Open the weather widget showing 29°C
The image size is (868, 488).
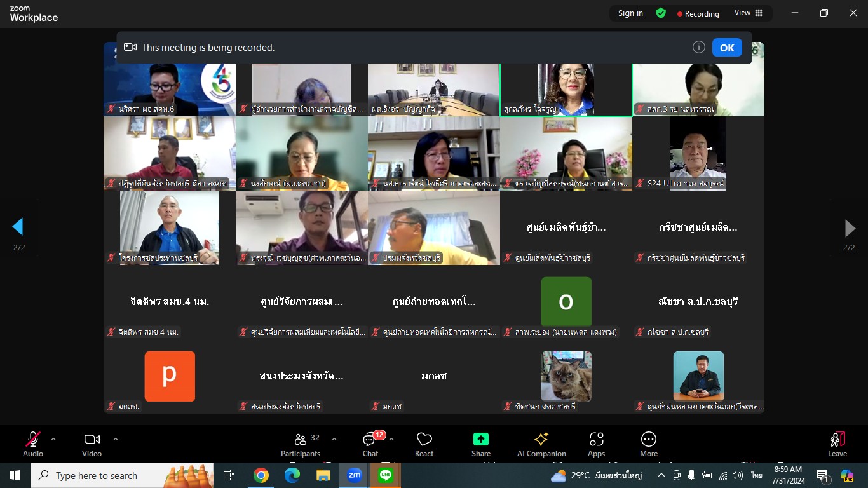597,475
